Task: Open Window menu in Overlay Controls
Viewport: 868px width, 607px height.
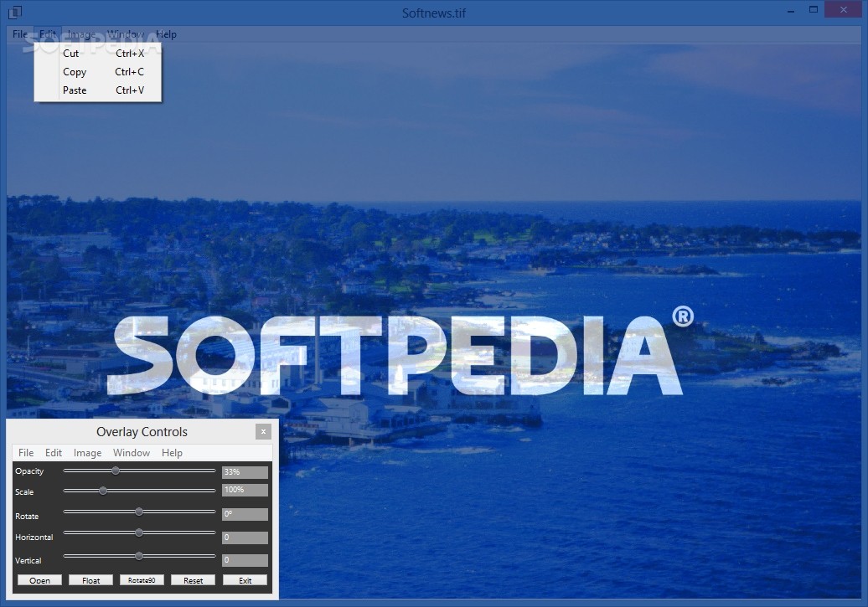Action: pyautogui.click(x=132, y=453)
